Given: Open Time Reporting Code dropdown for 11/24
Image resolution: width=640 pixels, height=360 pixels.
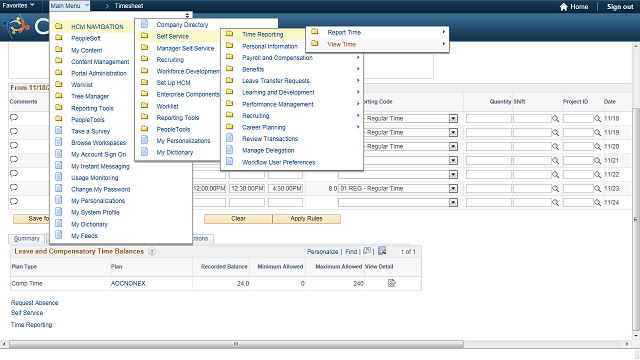Looking at the screenshot, I should tap(453, 202).
